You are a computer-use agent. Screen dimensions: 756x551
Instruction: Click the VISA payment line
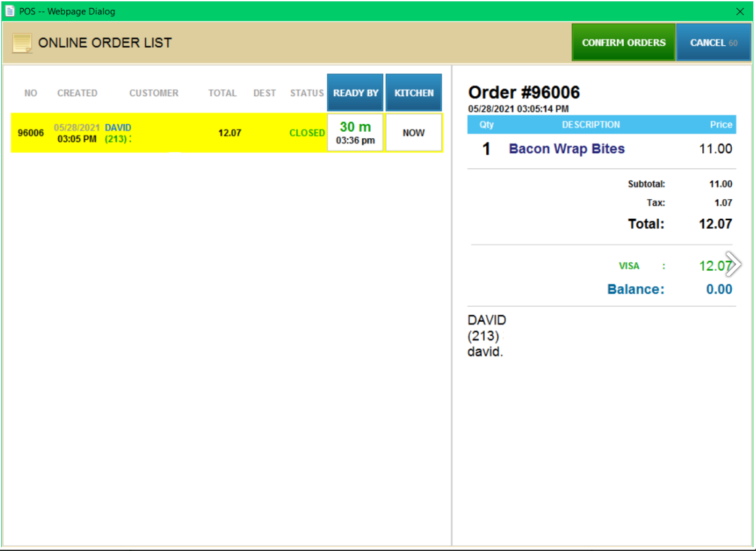630,266
